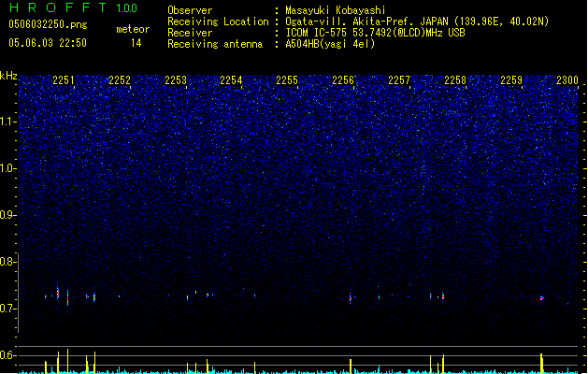Click the Receiver field label
Screen dimensions: 588x374
click(x=190, y=33)
